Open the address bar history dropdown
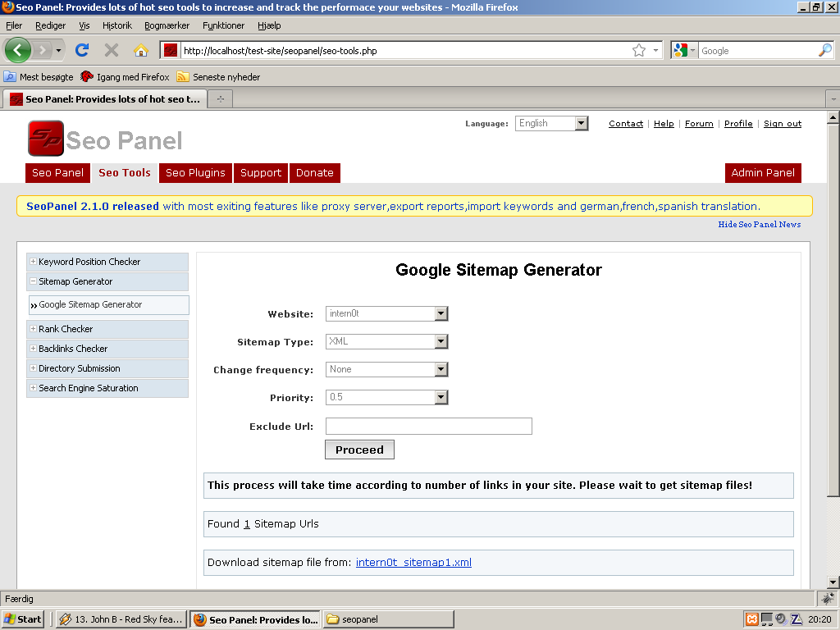Image resolution: width=840 pixels, height=630 pixels. coord(655,50)
